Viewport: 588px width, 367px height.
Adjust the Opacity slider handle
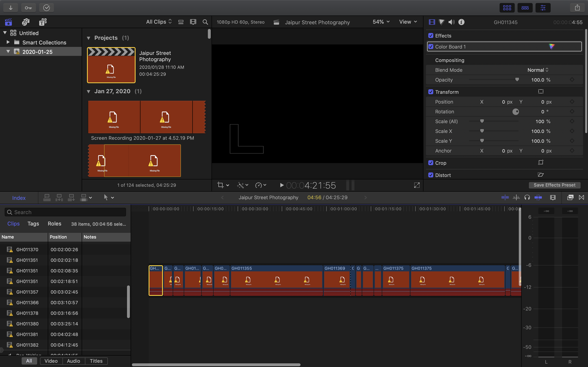click(517, 80)
